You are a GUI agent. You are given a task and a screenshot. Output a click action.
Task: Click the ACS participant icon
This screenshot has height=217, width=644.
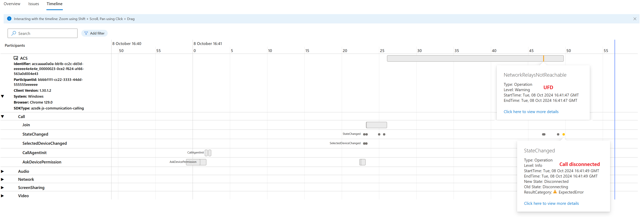16,58
